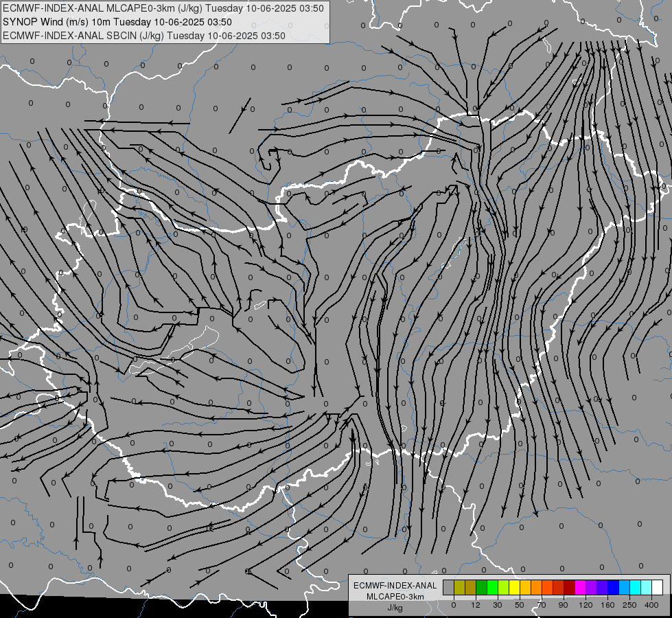
Task: Click the legend label '50'
Action: (x=520, y=605)
